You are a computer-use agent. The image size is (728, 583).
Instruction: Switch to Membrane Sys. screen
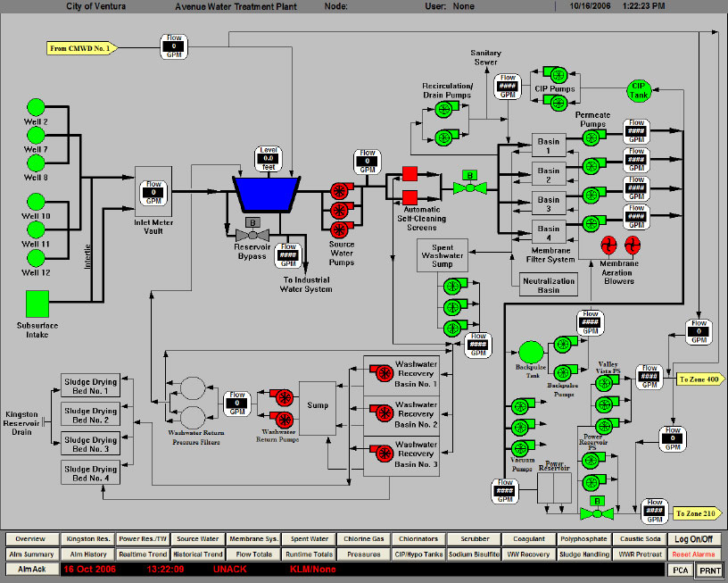pos(253,539)
